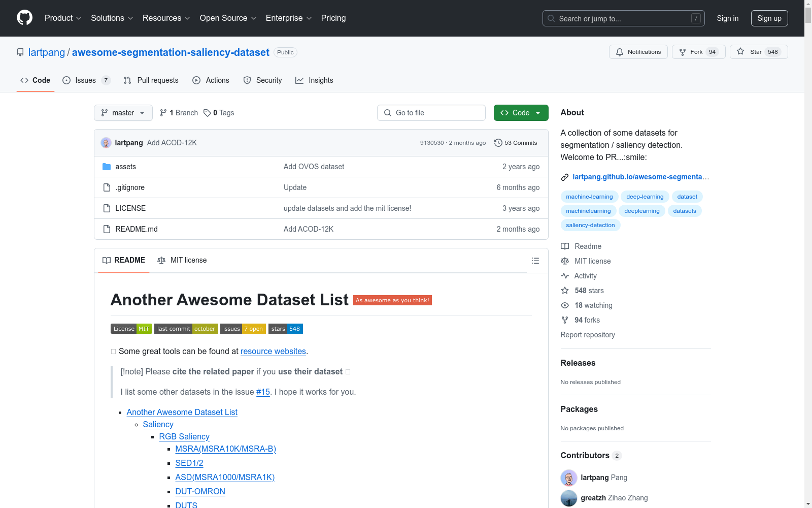812x508 pixels.
Task: Expand the Enterprise menu
Action: click(x=289, y=18)
